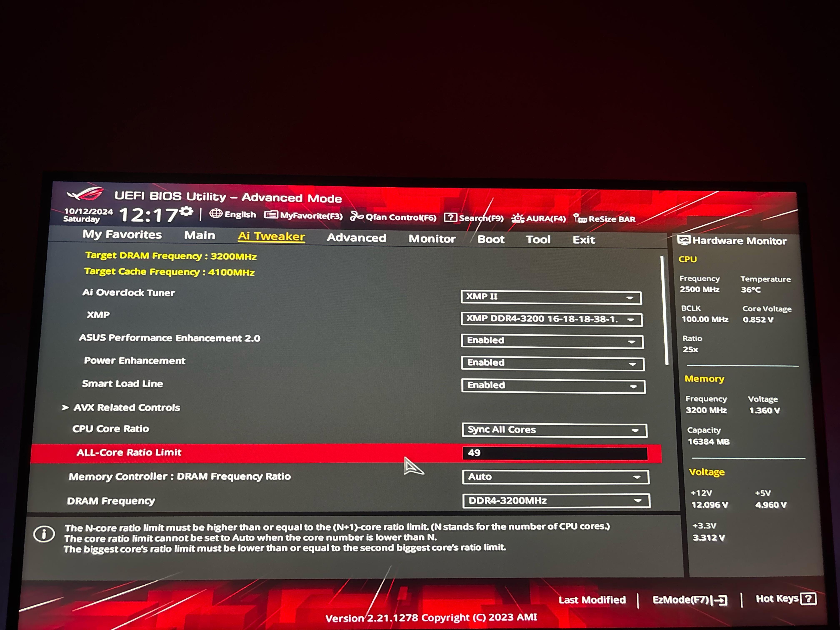This screenshot has width=840, height=630.
Task: Click the CPU temperature value 36°C
Action: click(751, 290)
